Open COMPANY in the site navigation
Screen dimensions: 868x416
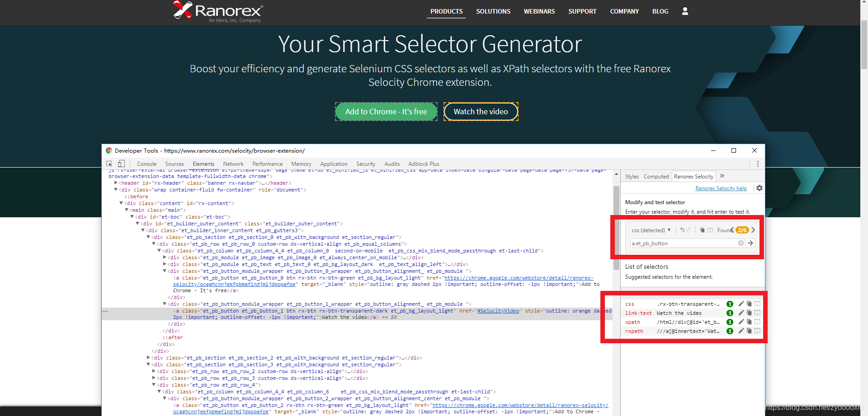[x=624, y=11]
